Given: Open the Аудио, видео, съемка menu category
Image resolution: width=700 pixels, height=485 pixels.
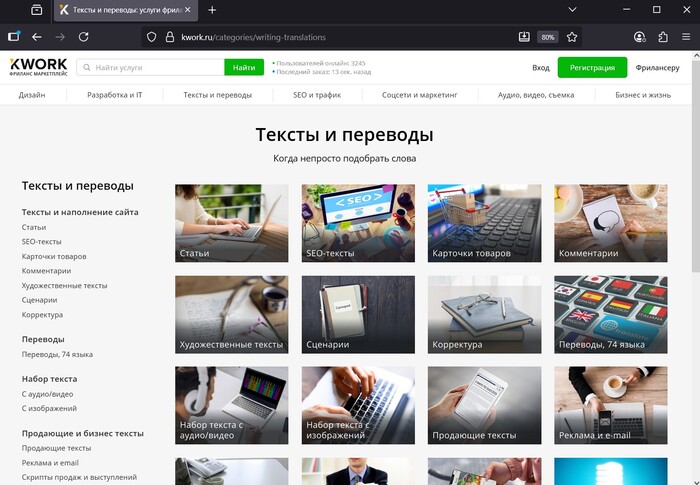Looking at the screenshot, I should click(x=536, y=95).
